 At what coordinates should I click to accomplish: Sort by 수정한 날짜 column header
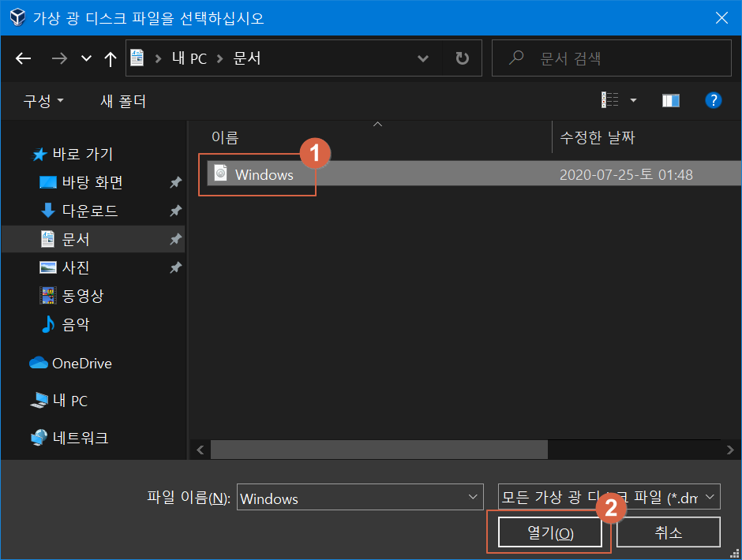coord(598,138)
